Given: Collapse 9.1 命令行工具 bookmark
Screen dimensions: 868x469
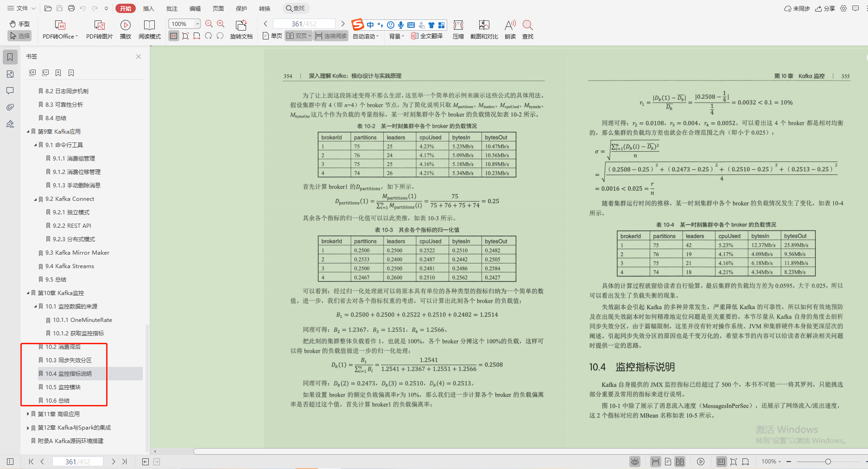Looking at the screenshot, I should (35, 145).
